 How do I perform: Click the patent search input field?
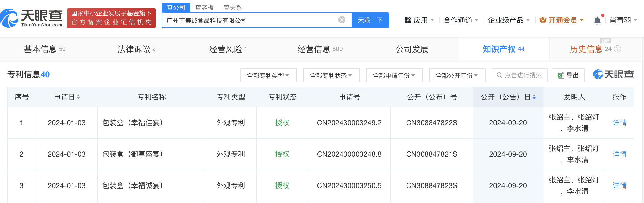[x=523, y=75]
